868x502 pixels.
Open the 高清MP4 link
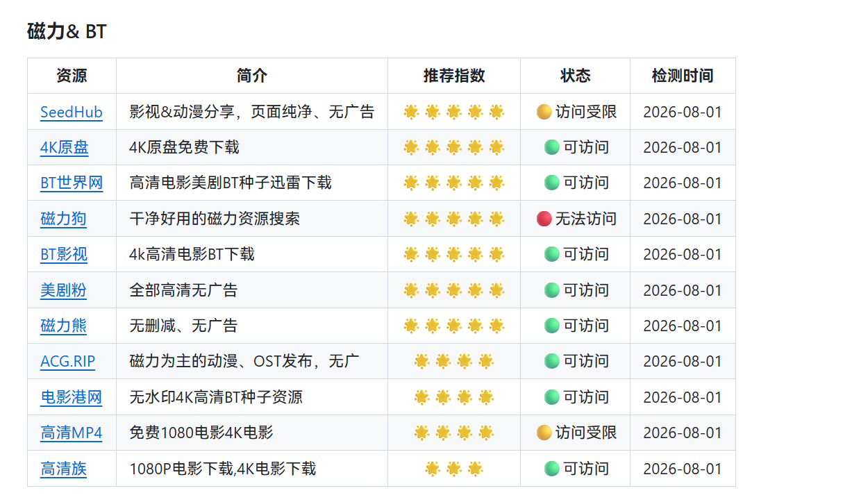[72, 433]
